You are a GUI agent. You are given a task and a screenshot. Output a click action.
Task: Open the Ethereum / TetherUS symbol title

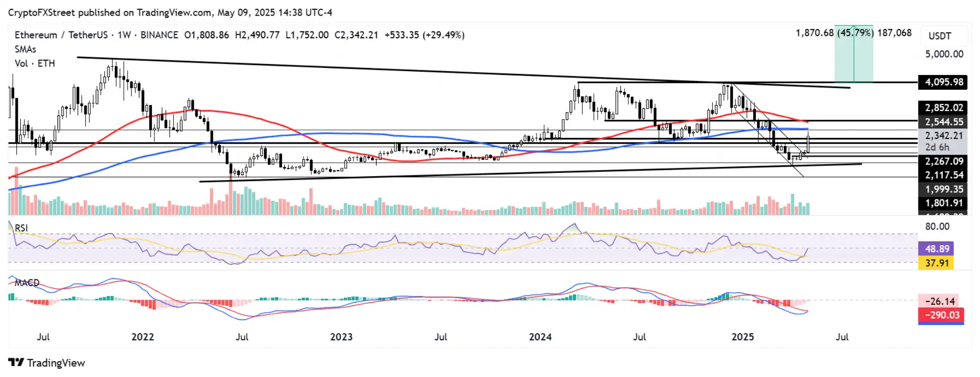click(61, 35)
